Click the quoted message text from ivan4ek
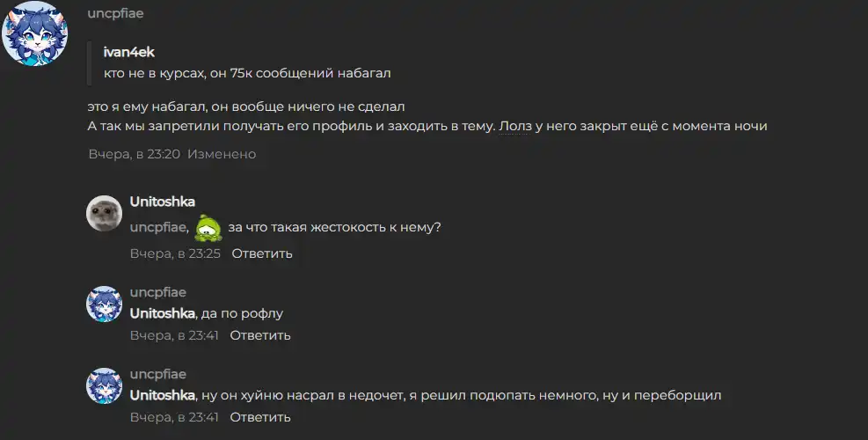The height and width of the screenshot is (440, 868). [247, 73]
